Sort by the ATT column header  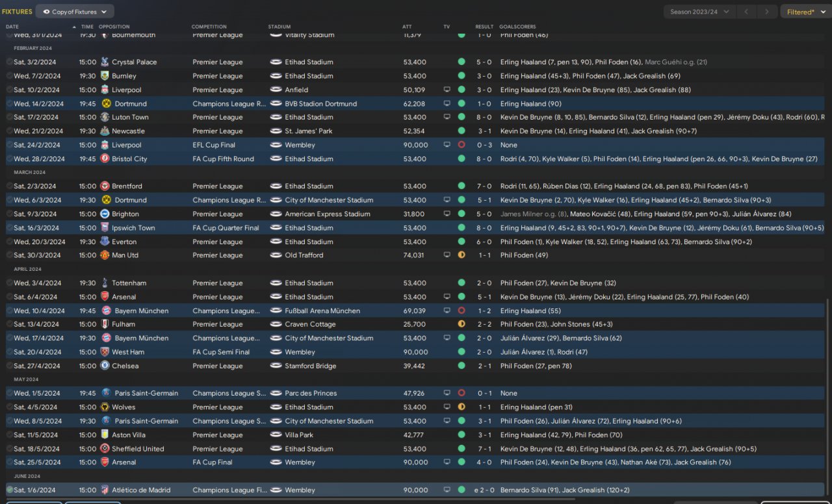click(x=407, y=27)
